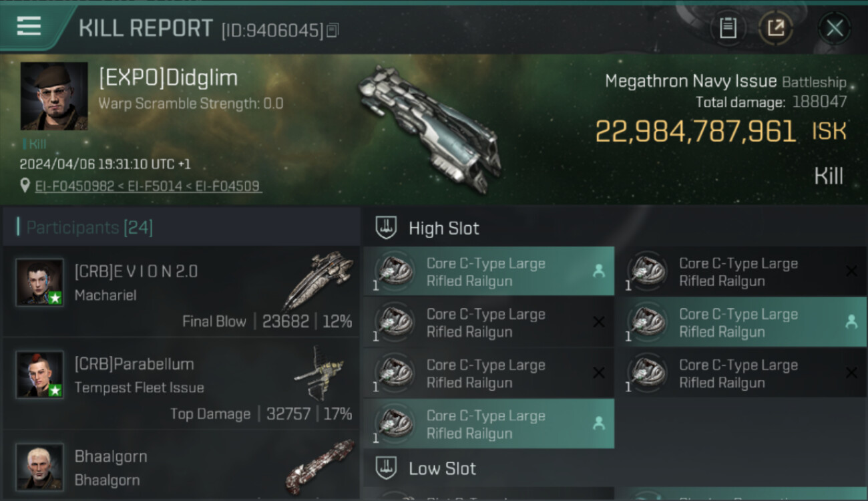
Task: Select the E V I O N 2.0 participant portrait
Action: coord(40,283)
